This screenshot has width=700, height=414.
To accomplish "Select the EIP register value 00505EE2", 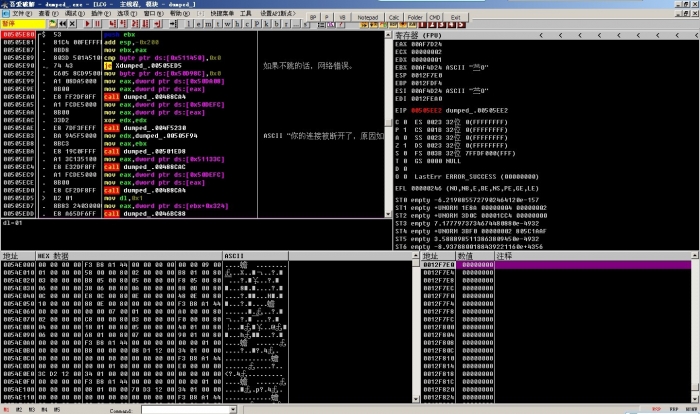I will [426, 110].
